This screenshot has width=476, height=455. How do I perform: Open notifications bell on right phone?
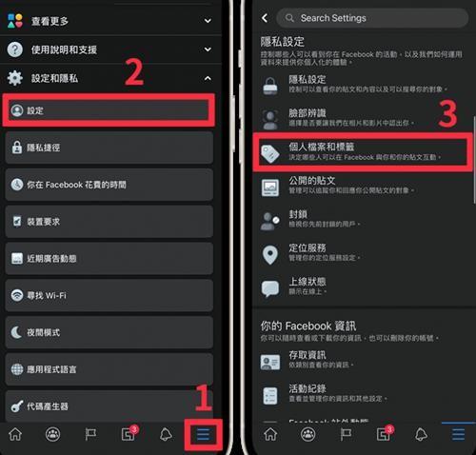[421, 434]
